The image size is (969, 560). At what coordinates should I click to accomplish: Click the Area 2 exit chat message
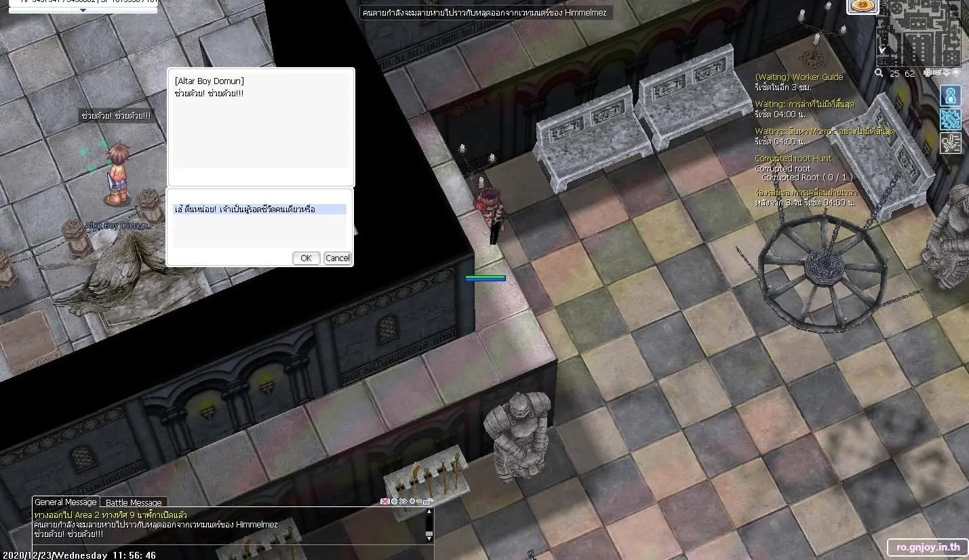(x=111, y=515)
